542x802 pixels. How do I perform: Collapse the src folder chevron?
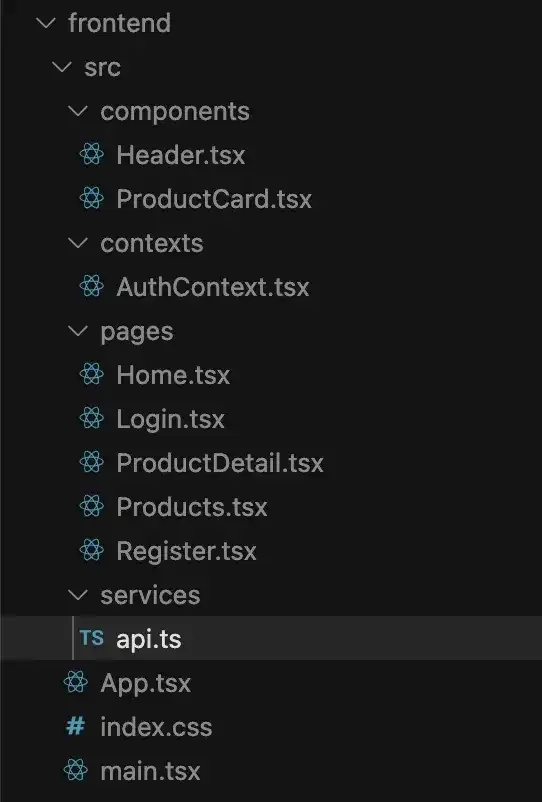(62, 67)
